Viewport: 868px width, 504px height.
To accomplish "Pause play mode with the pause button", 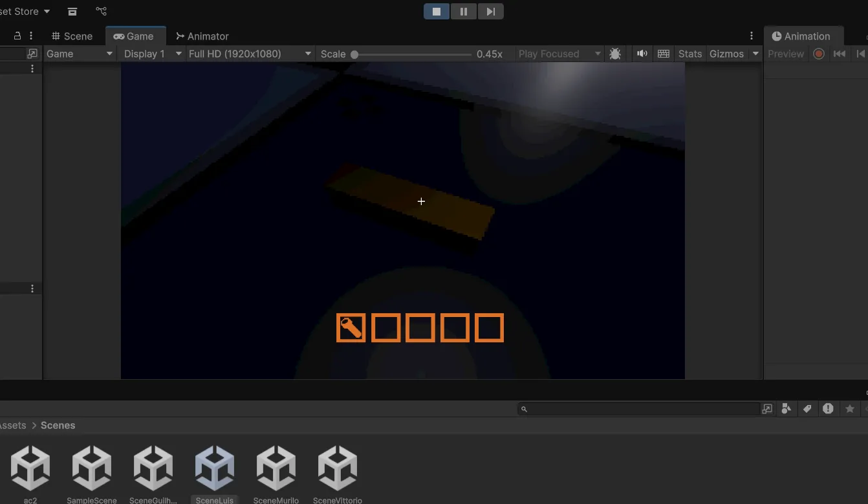I will [463, 11].
